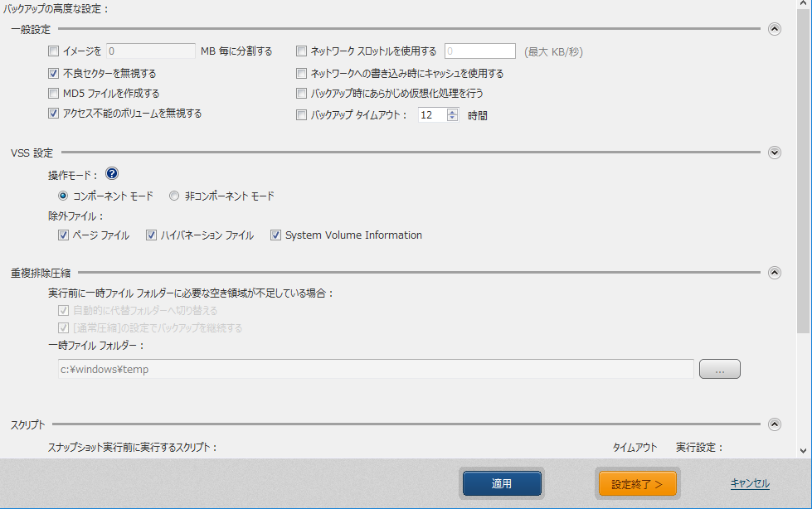Enable the イメージを分割する checkbox
The height and width of the screenshot is (509, 812).
pos(54,51)
